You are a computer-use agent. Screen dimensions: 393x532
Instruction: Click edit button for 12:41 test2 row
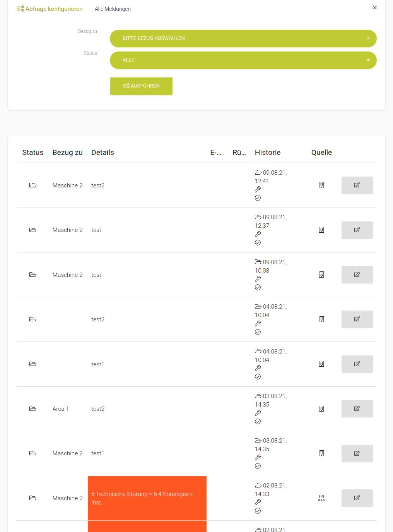tap(357, 185)
